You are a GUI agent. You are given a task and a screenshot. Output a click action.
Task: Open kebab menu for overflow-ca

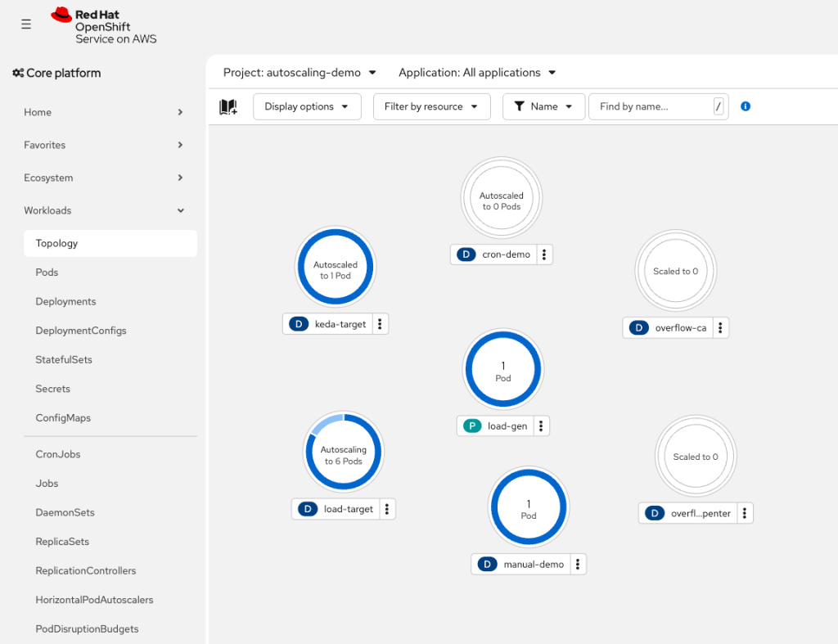720,327
